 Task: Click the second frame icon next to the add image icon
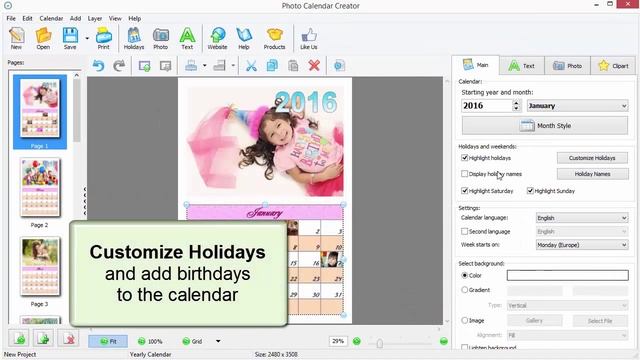coord(165,66)
